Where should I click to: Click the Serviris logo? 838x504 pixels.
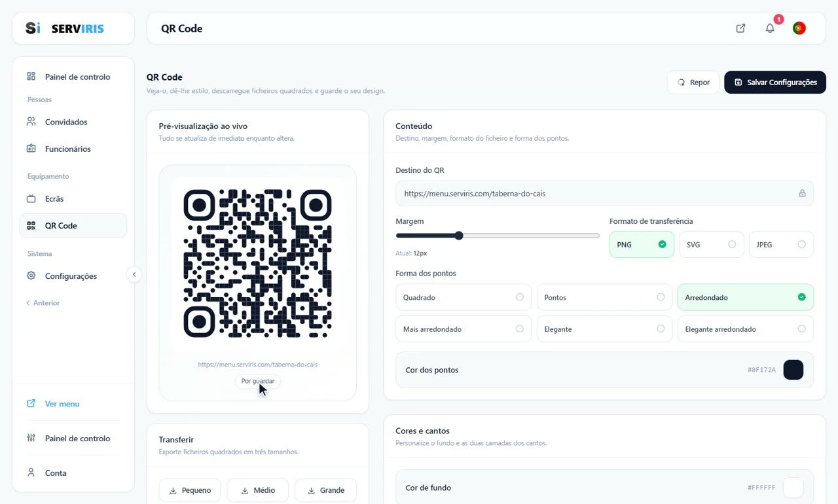65,28
